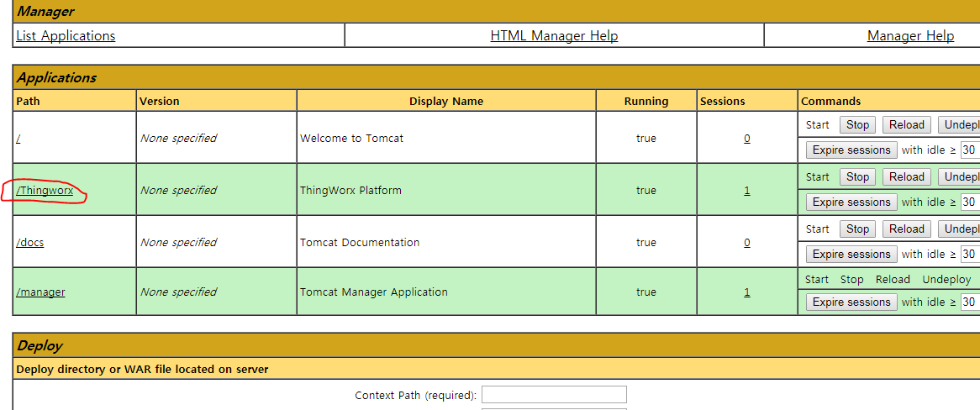
Task: Reload the Welcome to Tomcat application
Action: pyautogui.click(x=907, y=125)
